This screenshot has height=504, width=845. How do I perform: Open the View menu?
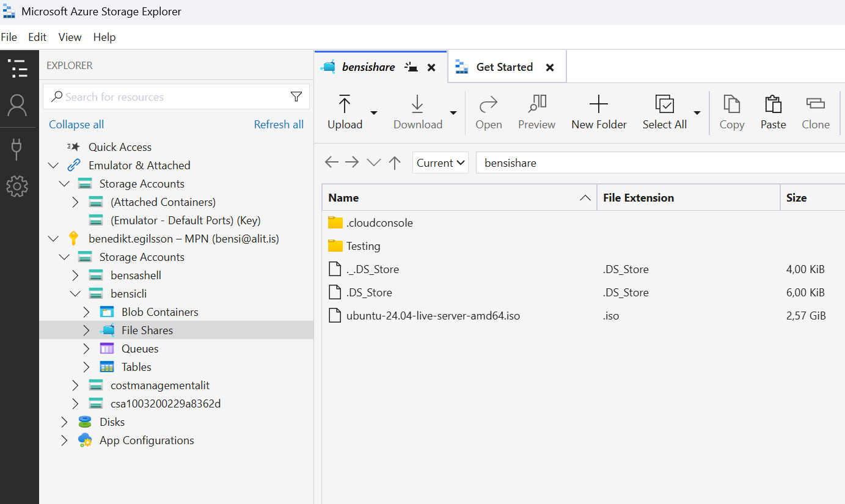point(70,37)
